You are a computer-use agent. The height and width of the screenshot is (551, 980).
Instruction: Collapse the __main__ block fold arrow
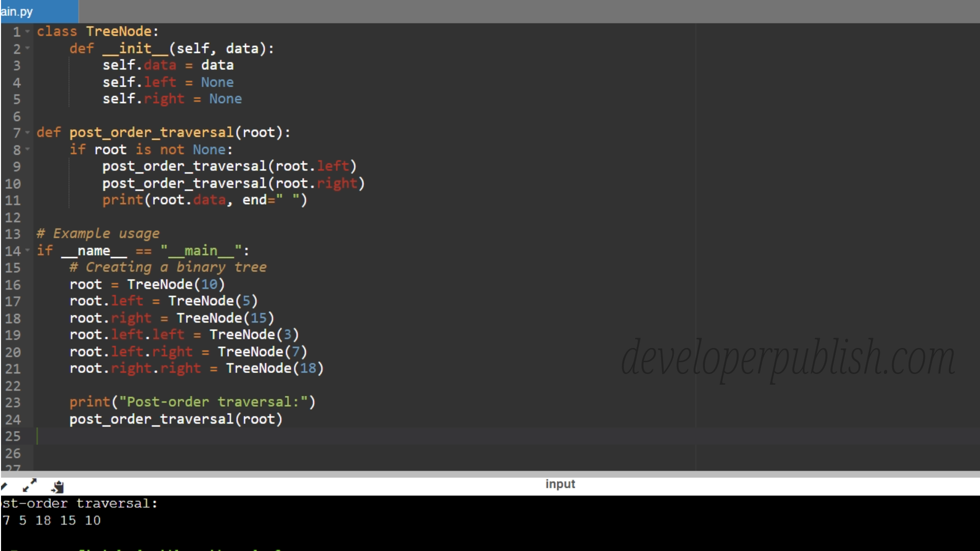[x=28, y=251]
